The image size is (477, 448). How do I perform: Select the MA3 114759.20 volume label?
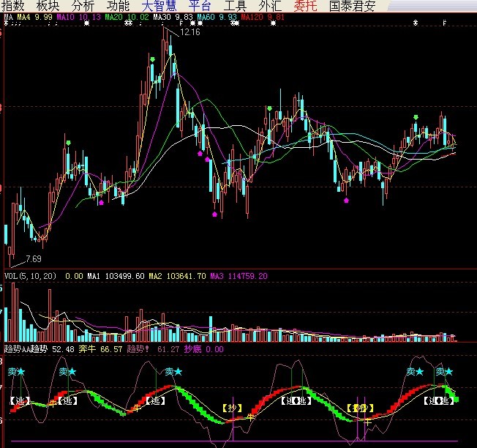tap(238, 276)
